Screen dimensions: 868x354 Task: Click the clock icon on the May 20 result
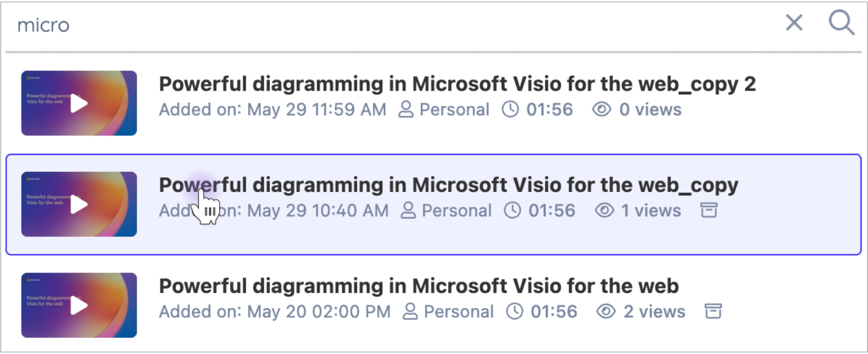[x=515, y=312]
